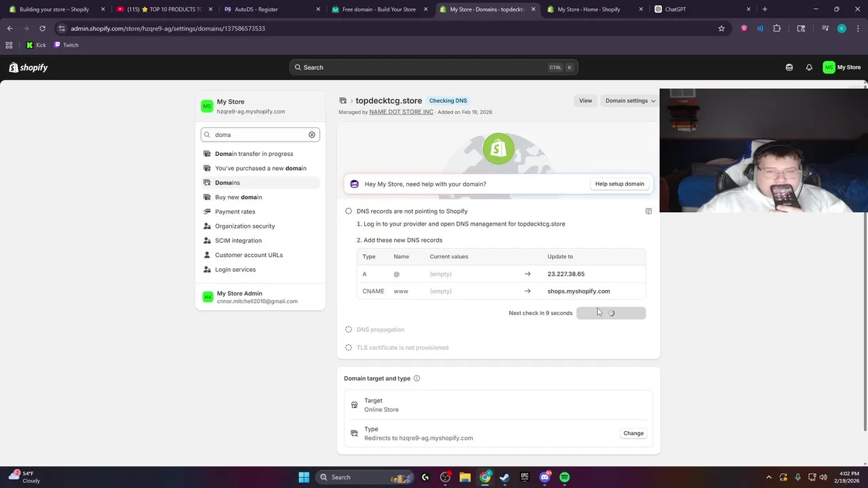The image size is (868, 488).
Task: Open Domain transfer in progress result
Action: pos(260,154)
